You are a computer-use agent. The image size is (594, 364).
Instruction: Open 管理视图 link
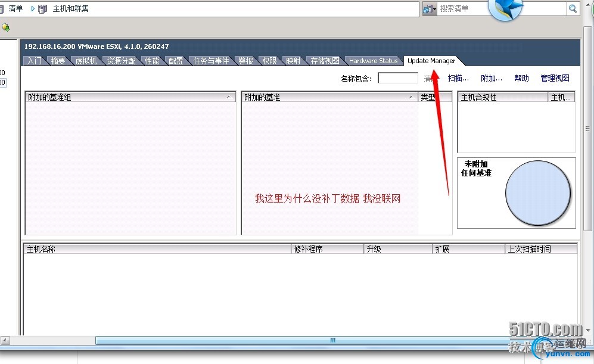click(x=555, y=78)
